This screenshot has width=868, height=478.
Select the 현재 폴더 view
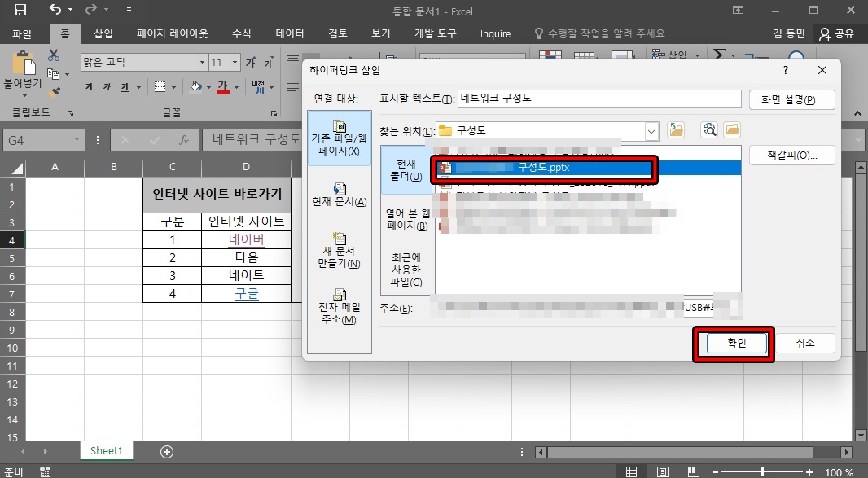[x=406, y=170]
